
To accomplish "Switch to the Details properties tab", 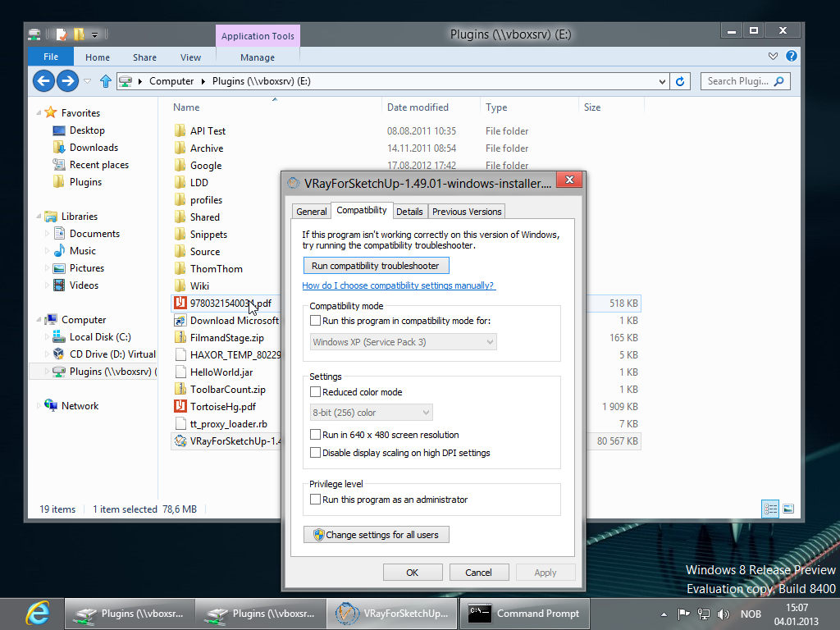I will click(410, 212).
